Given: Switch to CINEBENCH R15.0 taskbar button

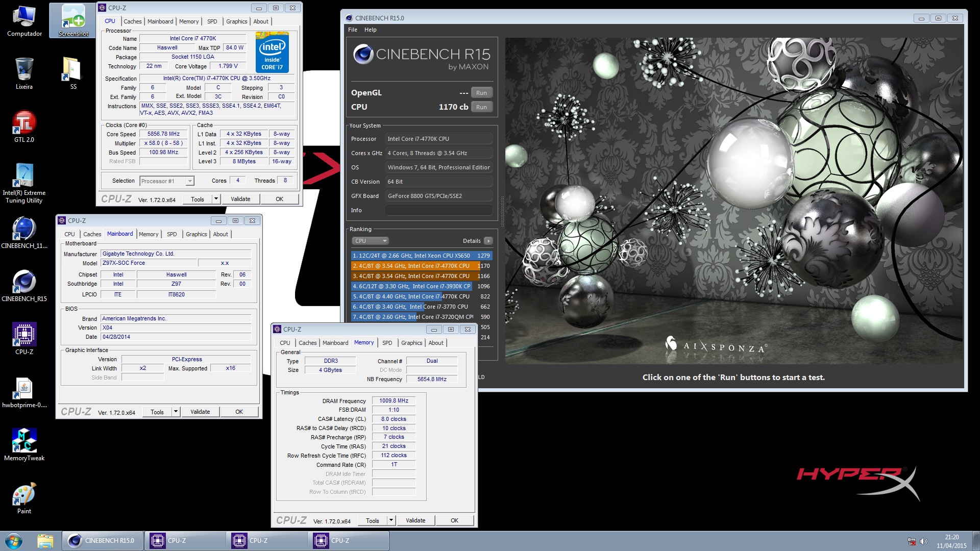Looking at the screenshot, I should [x=103, y=541].
